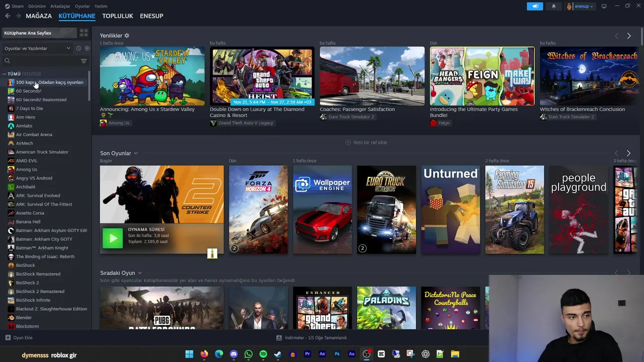Image resolution: width=644 pixels, height=362 pixels.
Task: Select Blender in the library list
Action: [24, 318]
